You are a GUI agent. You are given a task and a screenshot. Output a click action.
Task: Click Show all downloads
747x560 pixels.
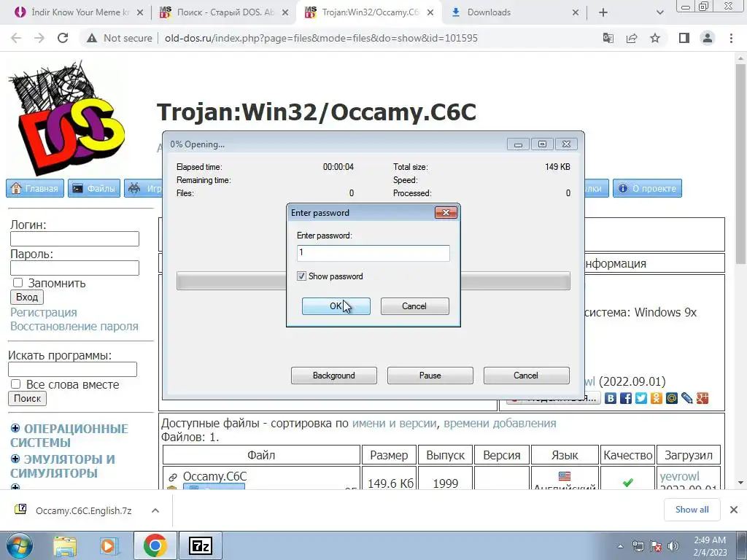click(692, 510)
